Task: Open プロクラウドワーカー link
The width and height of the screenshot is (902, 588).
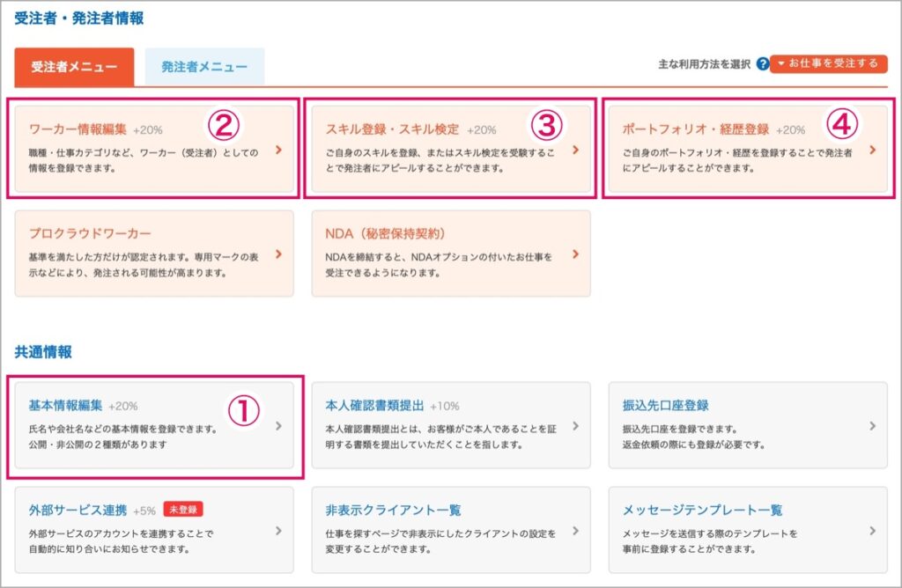Action: pyautogui.click(x=90, y=233)
